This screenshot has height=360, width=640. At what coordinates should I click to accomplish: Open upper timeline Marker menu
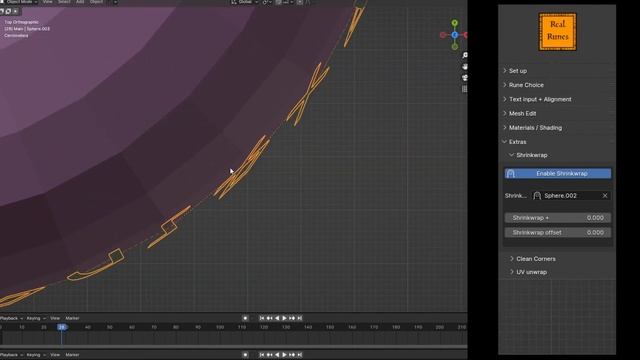(x=72, y=318)
